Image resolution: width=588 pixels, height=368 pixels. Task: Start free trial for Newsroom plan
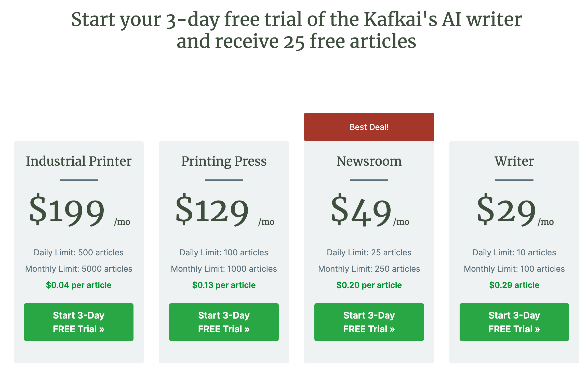tap(369, 322)
